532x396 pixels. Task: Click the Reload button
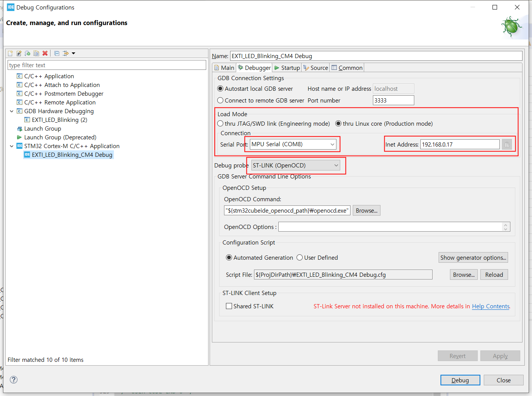pos(494,275)
